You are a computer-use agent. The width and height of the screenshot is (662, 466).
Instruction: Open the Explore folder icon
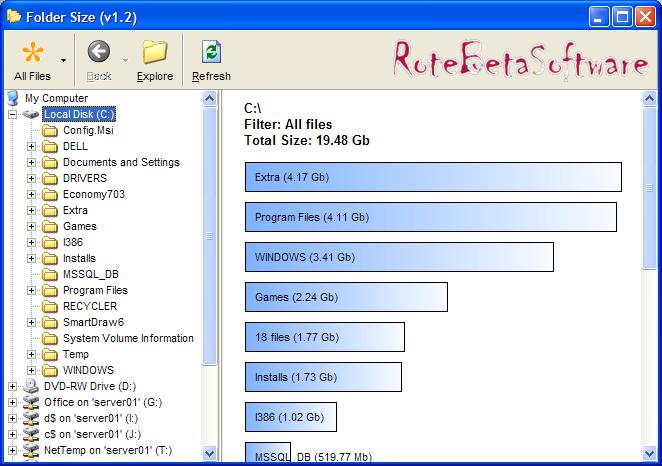tap(154, 52)
